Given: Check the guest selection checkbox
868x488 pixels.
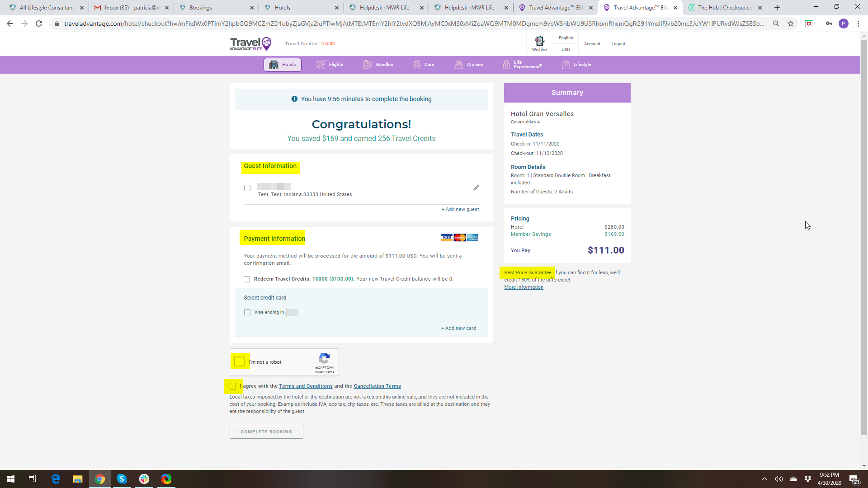Looking at the screenshot, I should [247, 188].
